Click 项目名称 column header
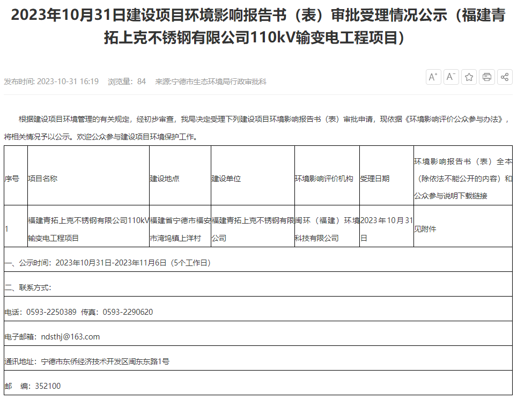The width and height of the screenshot is (532, 399). [88, 175]
